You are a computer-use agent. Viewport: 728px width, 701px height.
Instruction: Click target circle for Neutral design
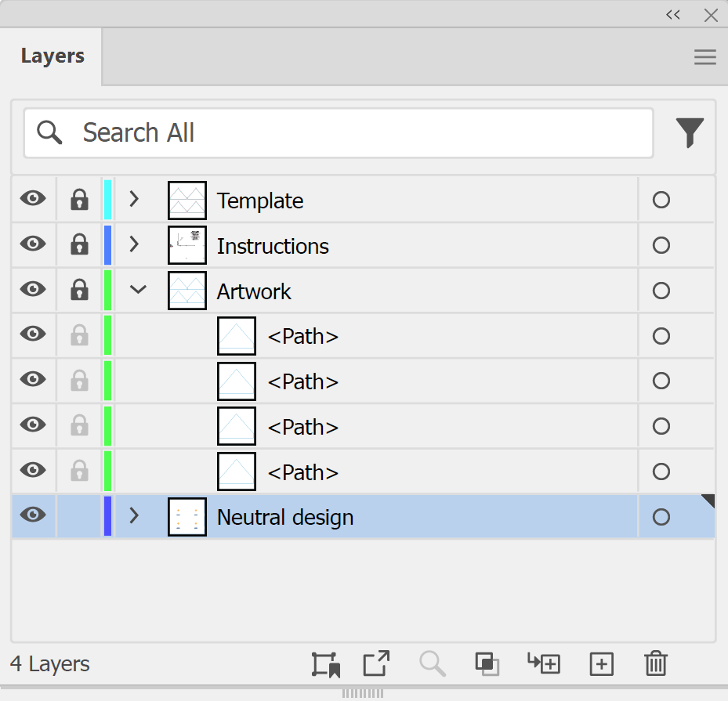[661, 517]
